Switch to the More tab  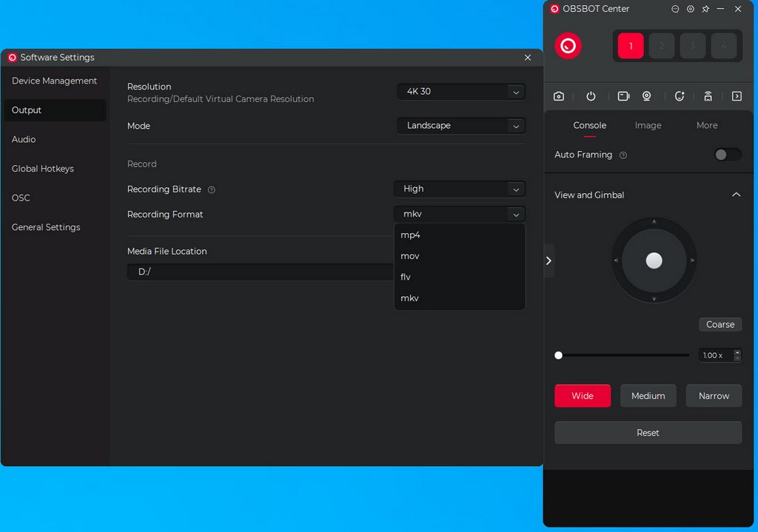point(707,126)
